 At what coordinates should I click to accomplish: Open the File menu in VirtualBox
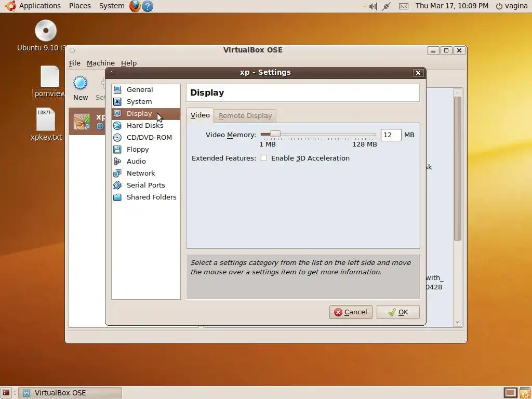tap(75, 63)
